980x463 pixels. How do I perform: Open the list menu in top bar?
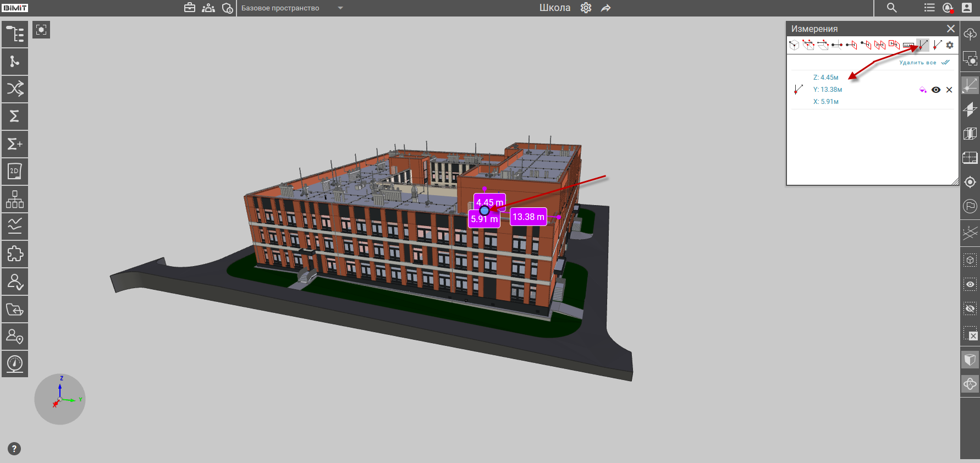click(x=929, y=8)
